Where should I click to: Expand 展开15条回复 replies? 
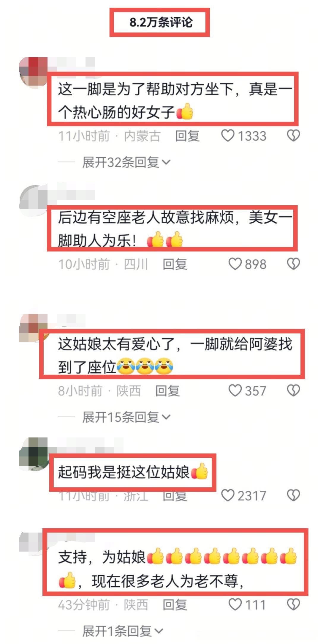[x=126, y=417]
